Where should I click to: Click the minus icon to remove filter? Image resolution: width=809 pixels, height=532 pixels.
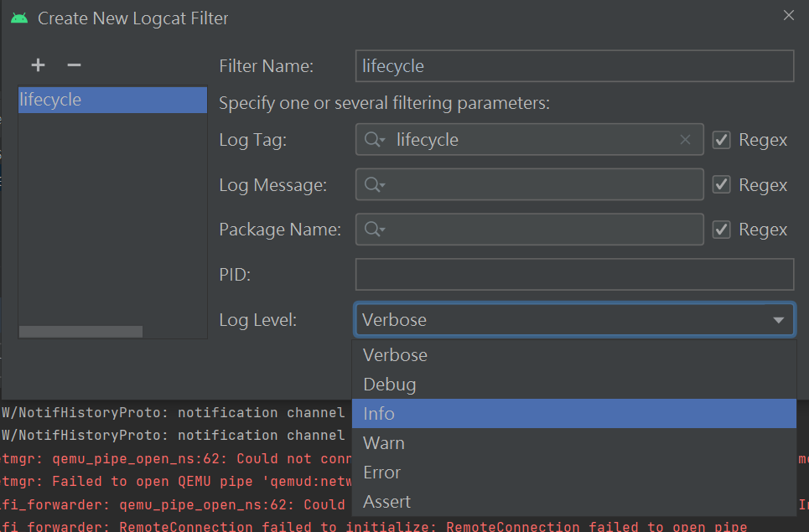74,65
